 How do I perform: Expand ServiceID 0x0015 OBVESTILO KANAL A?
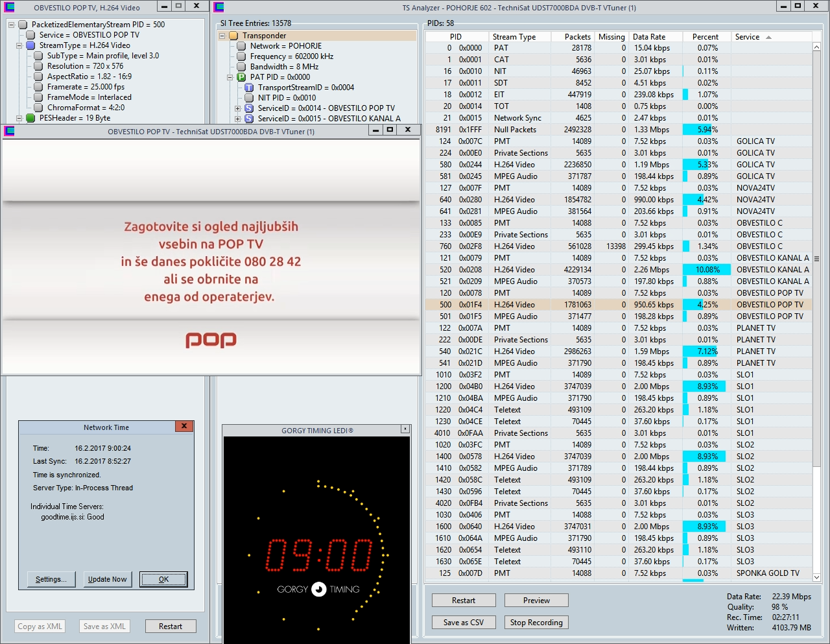pos(238,119)
